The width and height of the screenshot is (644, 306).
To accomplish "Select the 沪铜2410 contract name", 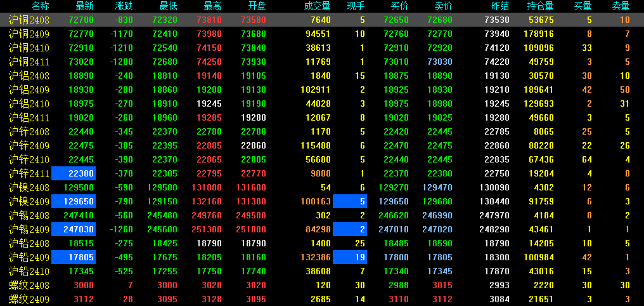I will click(x=29, y=48).
